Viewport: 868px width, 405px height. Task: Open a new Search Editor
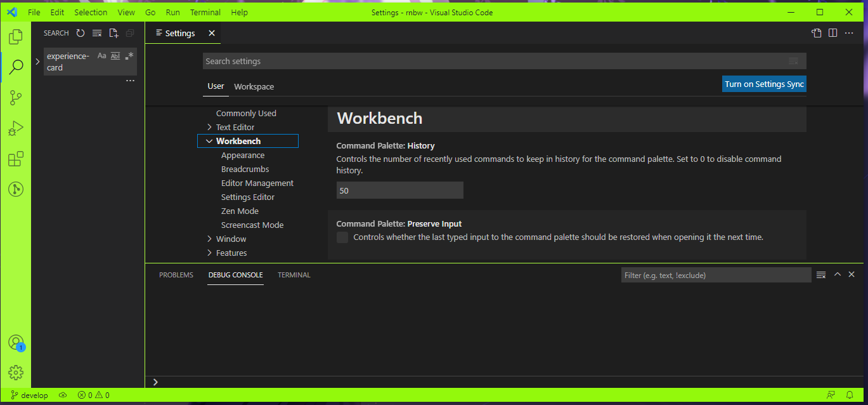pos(113,33)
